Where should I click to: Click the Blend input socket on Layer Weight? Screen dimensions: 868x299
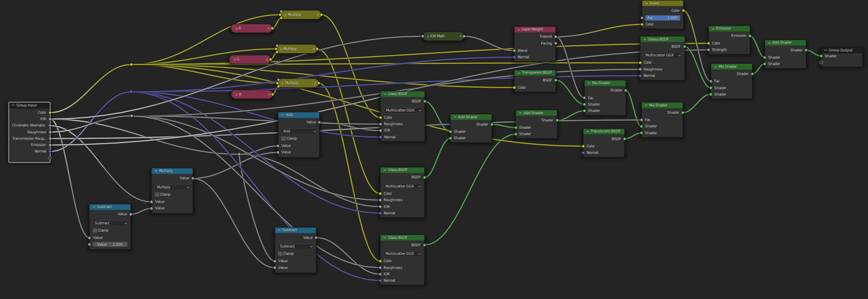point(514,50)
